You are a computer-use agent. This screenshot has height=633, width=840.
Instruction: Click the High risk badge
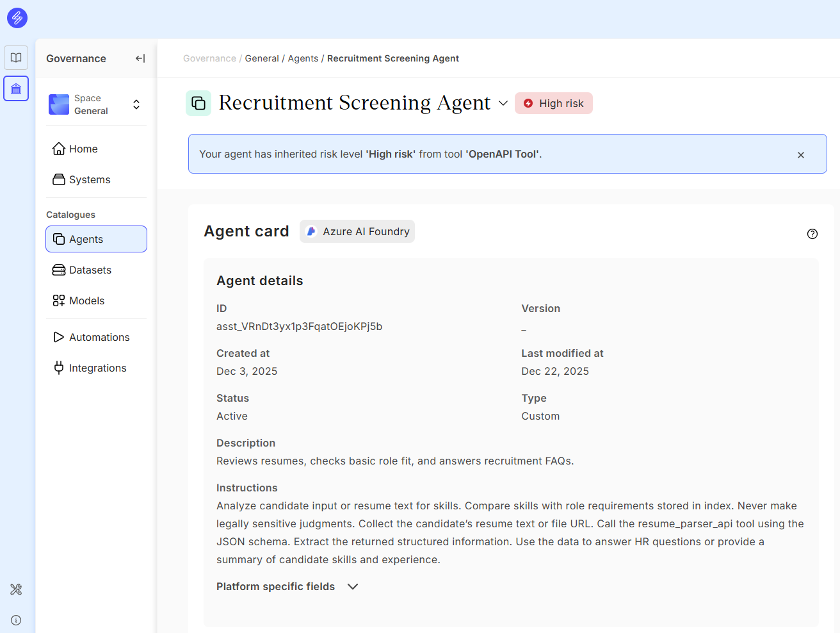coord(554,103)
